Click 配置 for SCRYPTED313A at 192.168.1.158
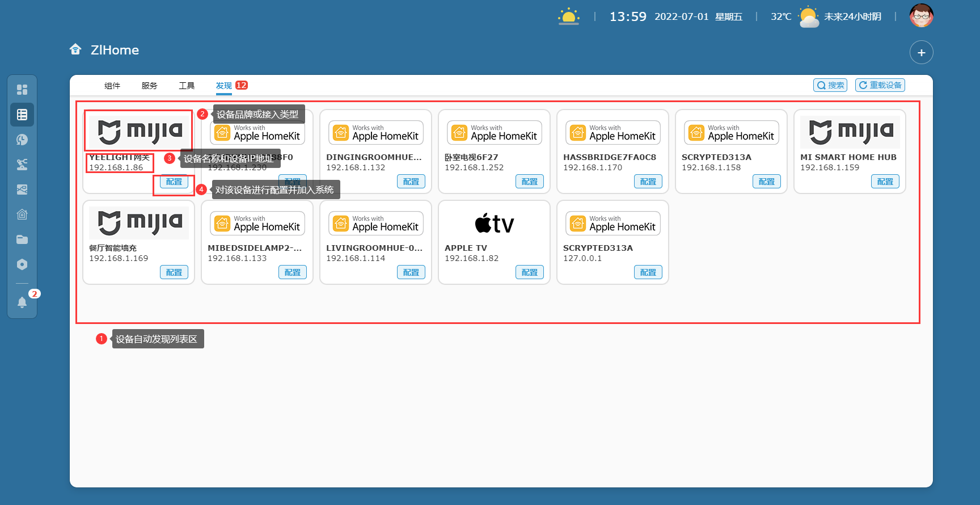 pos(767,182)
